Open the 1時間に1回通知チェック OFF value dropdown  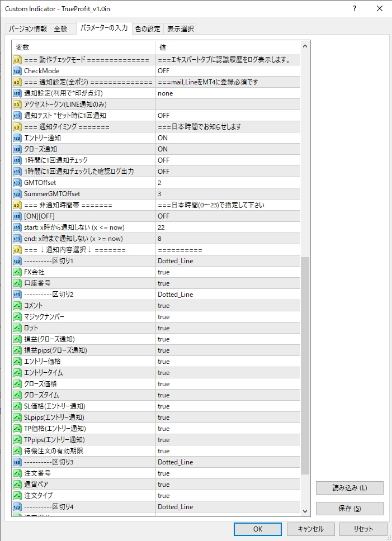(x=228, y=160)
